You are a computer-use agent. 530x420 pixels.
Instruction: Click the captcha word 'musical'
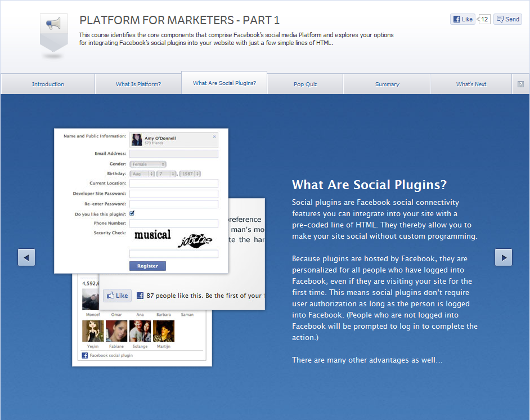(x=153, y=235)
